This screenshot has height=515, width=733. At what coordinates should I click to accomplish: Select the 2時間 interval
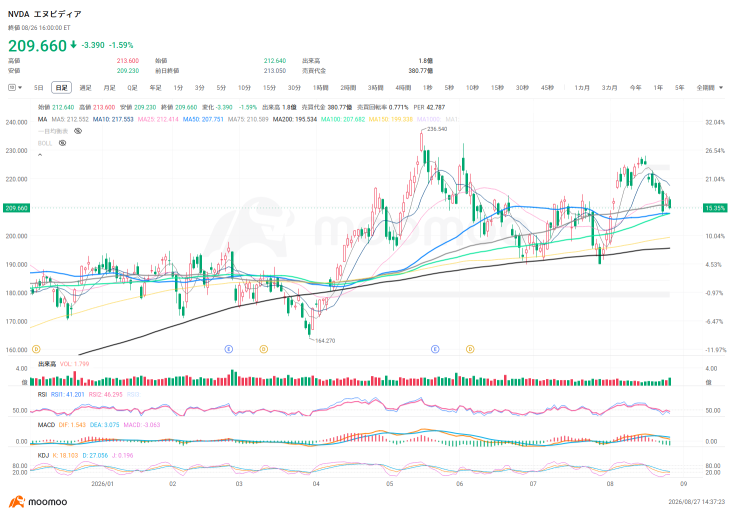point(348,87)
